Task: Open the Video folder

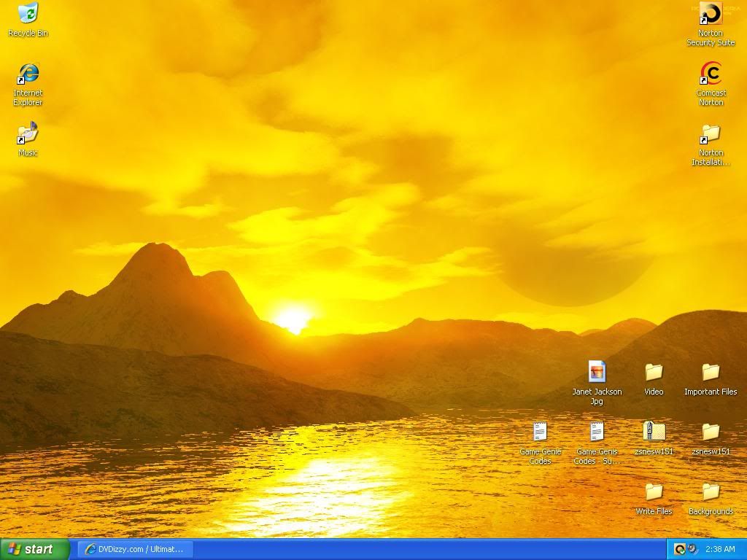Action: click(x=654, y=373)
